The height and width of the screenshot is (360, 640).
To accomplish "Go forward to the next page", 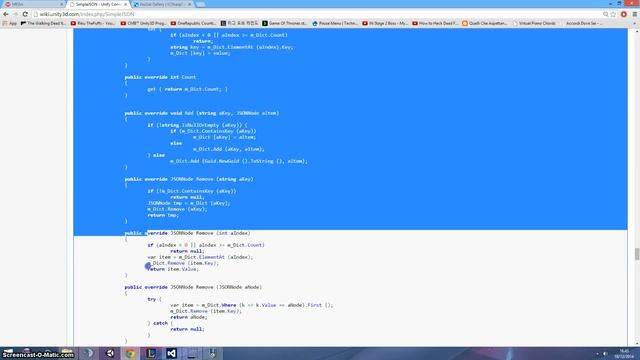I will pyautogui.click(x=16, y=14).
